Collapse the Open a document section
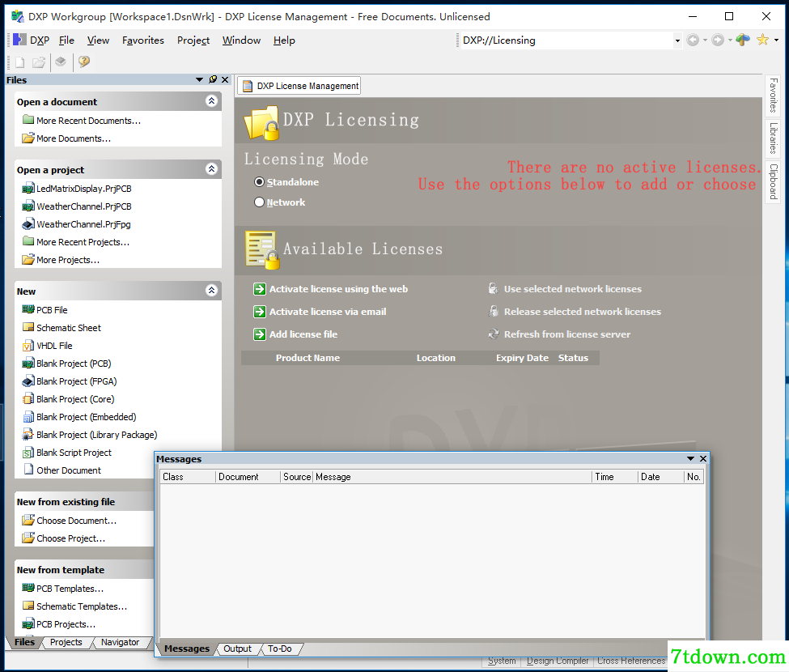Viewport: 789px width, 672px height. [212, 101]
